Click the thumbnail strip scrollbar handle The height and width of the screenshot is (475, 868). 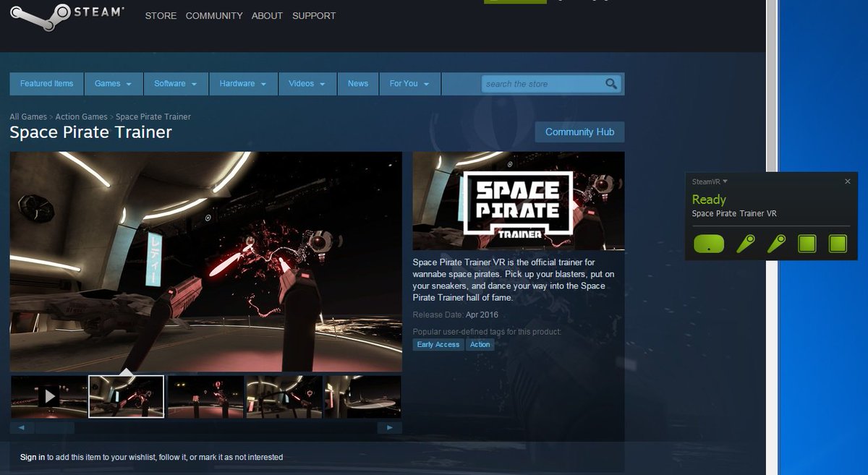[x=54, y=427]
